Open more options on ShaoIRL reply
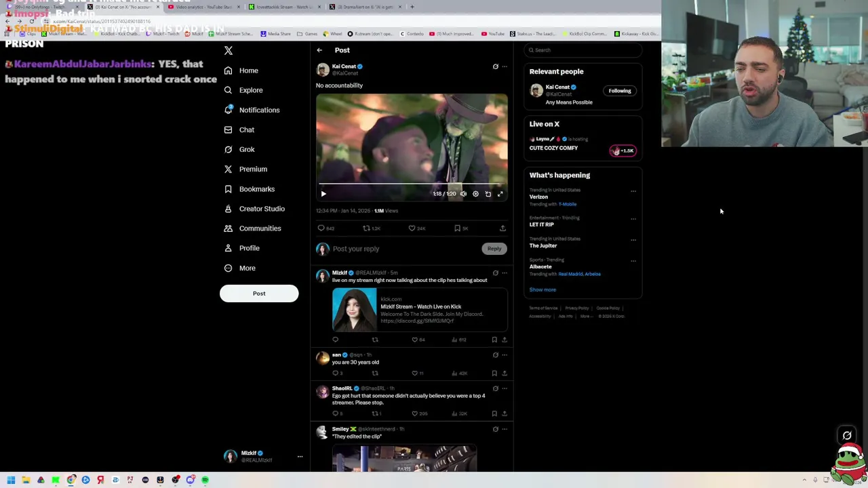The image size is (868, 488). coord(504,388)
